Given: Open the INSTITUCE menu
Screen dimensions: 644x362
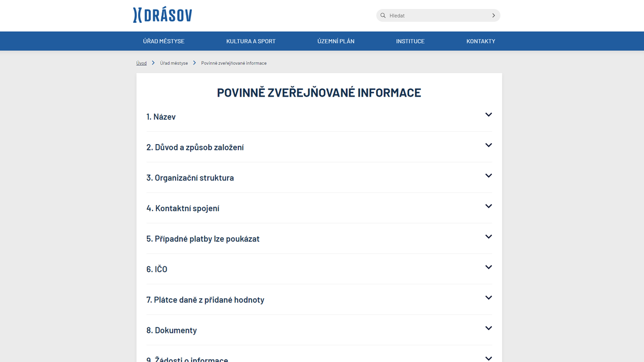Looking at the screenshot, I should point(410,41).
